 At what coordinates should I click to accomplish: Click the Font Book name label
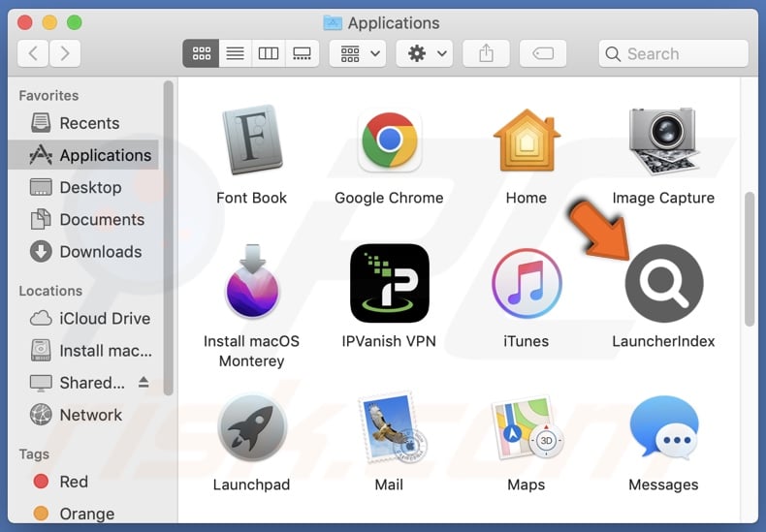pos(251,198)
